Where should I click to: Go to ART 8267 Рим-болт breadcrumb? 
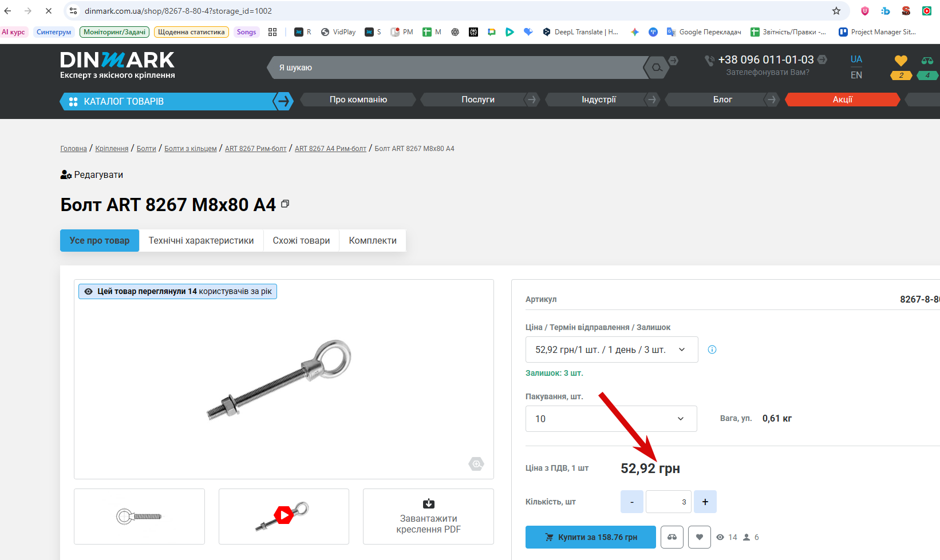pos(256,149)
